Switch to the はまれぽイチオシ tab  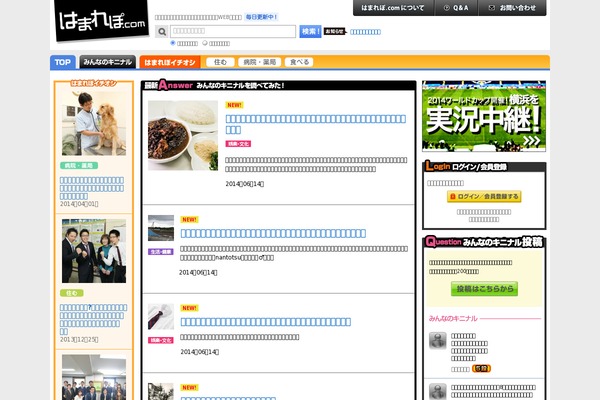[x=170, y=62]
